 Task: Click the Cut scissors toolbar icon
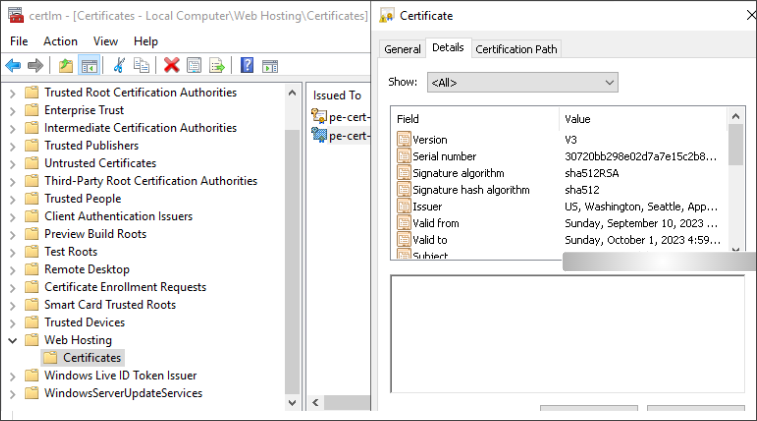click(119, 65)
